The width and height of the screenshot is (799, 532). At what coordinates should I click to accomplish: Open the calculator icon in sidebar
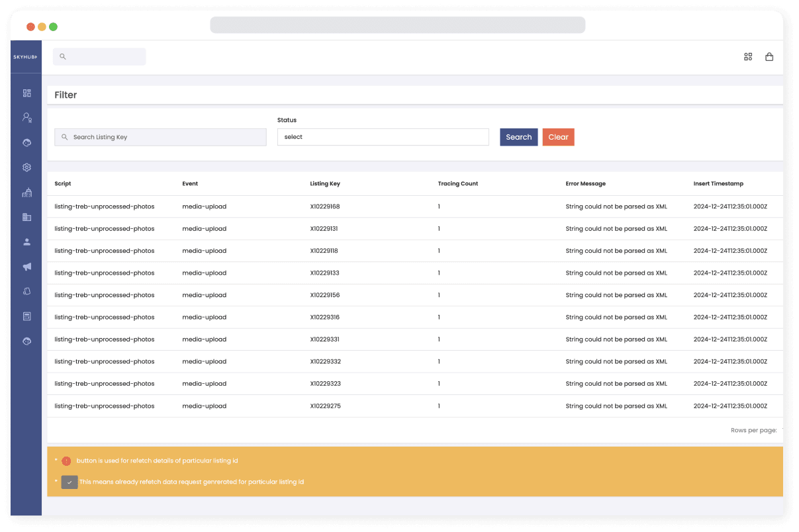click(x=26, y=316)
